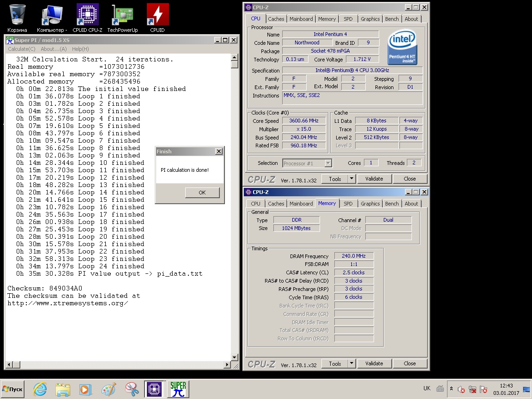Switch to CPU tab in lower CPU-Z
Image resolution: width=532 pixels, height=399 pixels.
coord(255,204)
